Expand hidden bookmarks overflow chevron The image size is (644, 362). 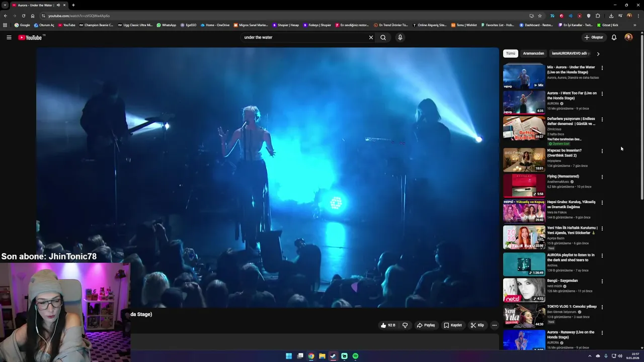point(635,25)
